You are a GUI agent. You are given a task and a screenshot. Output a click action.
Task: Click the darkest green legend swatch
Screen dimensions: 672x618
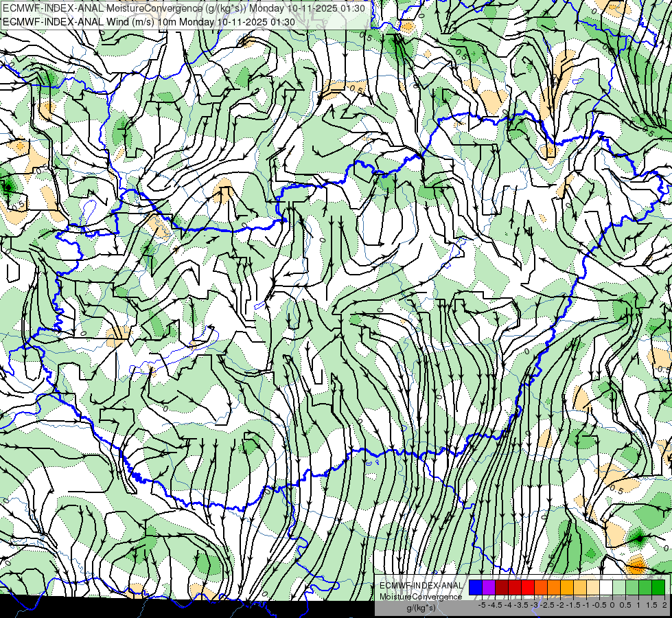[658, 587]
